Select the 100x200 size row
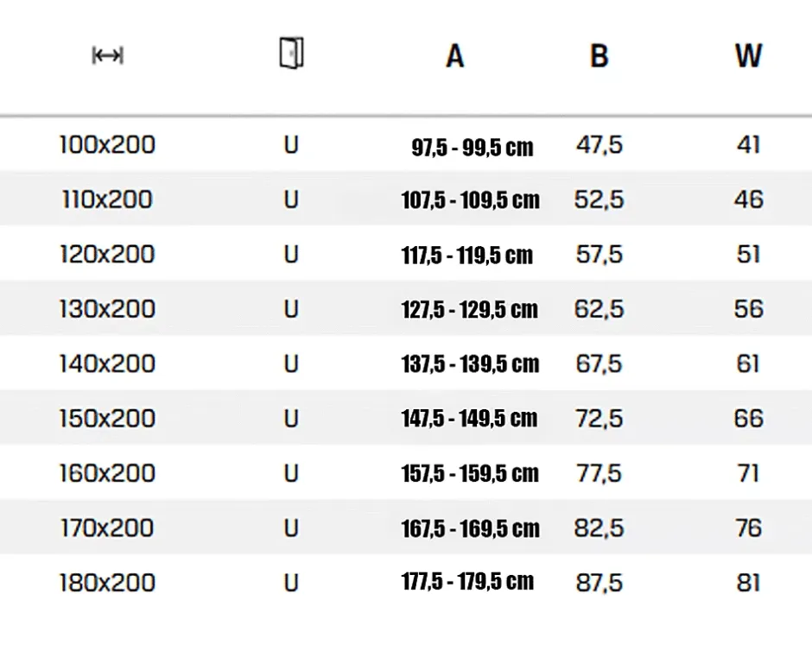This screenshot has height=657, width=812. [x=406, y=145]
